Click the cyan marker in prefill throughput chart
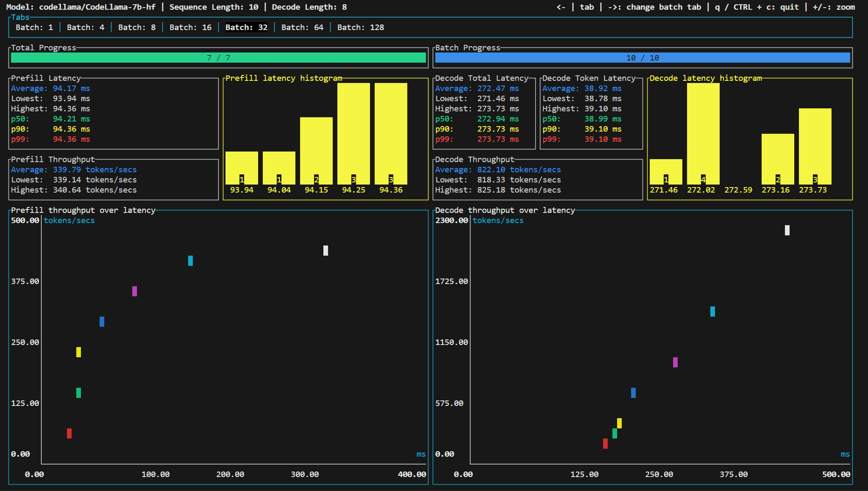Image resolution: width=868 pixels, height=491 pixels. [x=190, y=261]
